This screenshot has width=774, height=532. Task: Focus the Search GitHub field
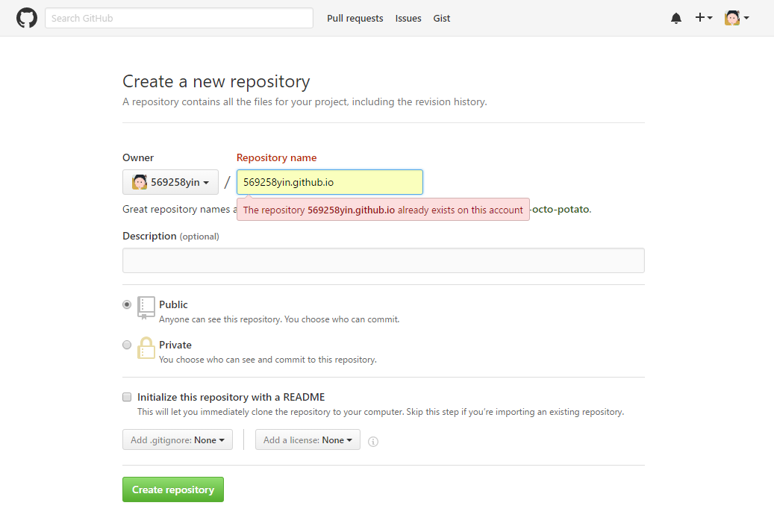[x=179, y=18]
